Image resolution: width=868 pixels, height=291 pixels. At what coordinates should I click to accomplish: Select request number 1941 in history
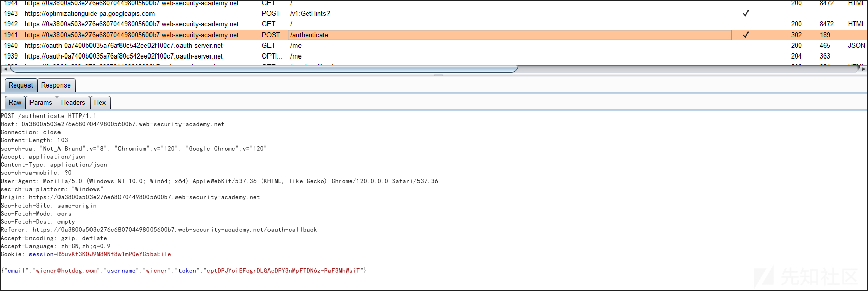point(11,35)
